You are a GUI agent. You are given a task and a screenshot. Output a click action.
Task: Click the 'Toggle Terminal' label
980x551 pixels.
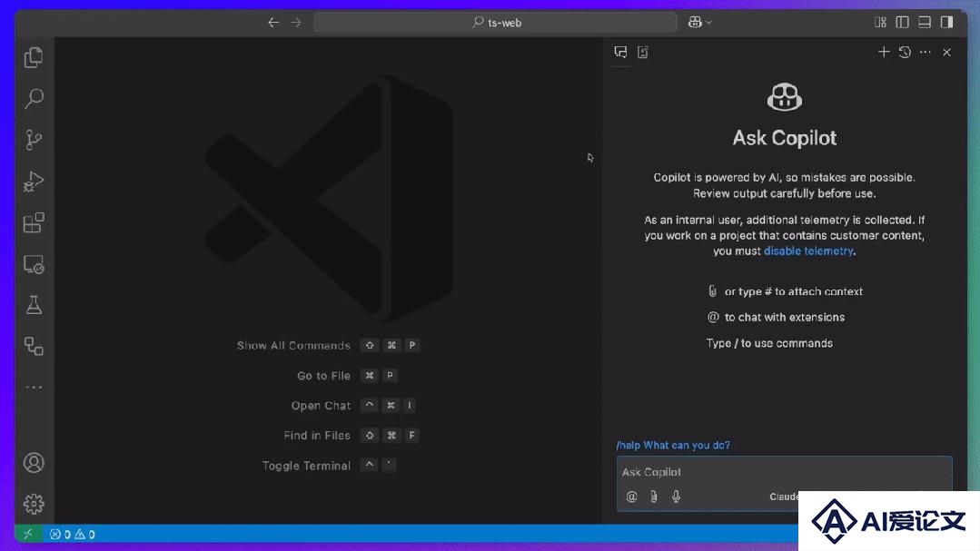click(306, 466)
